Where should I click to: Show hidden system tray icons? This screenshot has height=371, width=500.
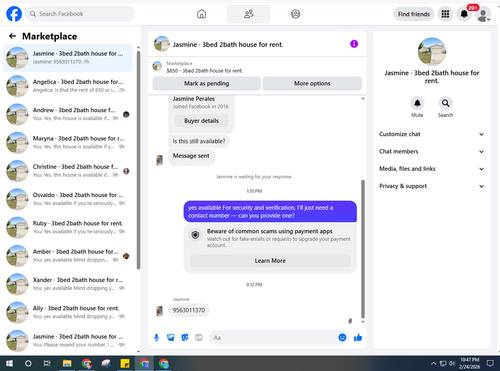(433, 363)
